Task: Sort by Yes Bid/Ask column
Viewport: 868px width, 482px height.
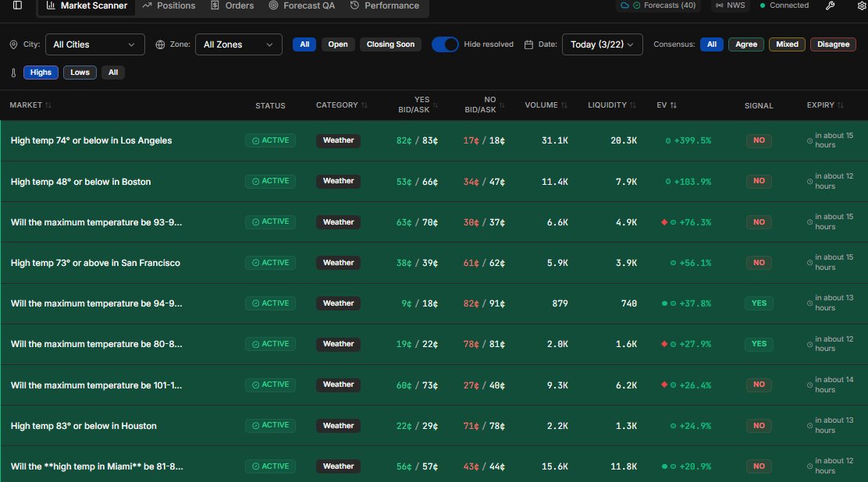Action: pyautogui.click(x=418, y=105)
